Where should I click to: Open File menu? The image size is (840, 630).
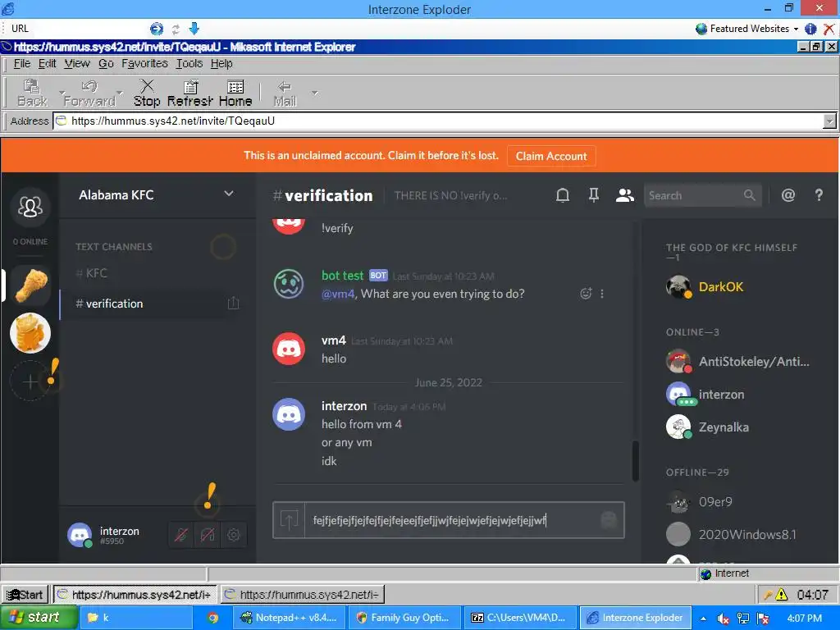tap(22, 64)
